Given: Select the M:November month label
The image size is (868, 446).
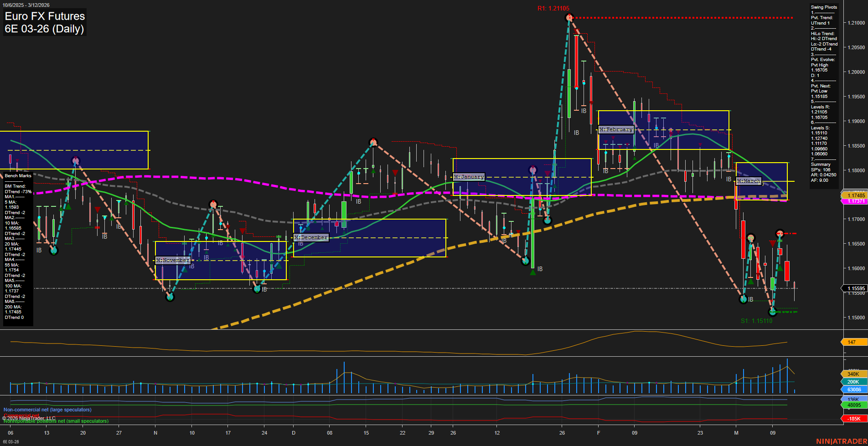Looking at the screenshot, I should pyautogui.click(x=173, y=260).
